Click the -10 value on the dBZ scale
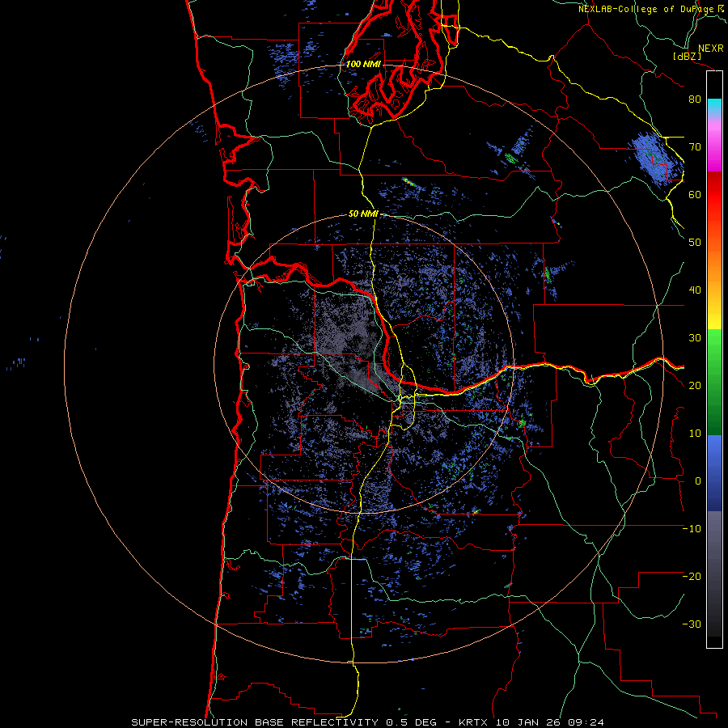The width and height of the screenshot is (728, 728). (692, 529)
